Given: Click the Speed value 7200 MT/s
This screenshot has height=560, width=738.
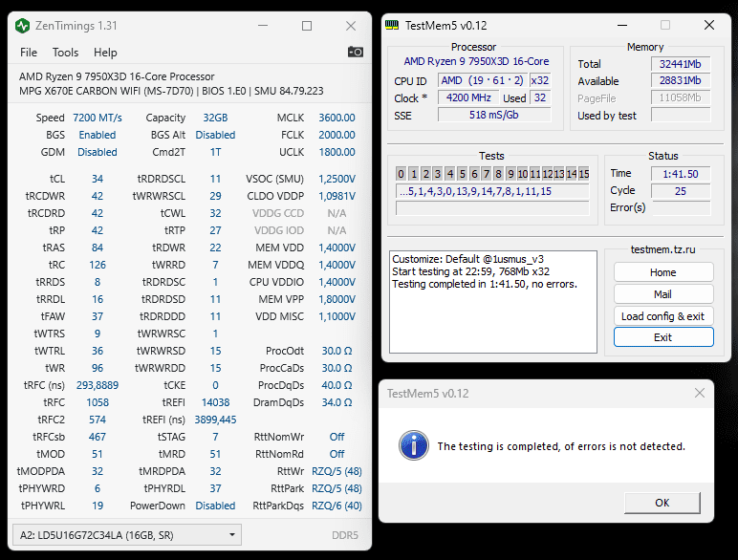Looking at the screenshot, I should (x=98, y=118).
